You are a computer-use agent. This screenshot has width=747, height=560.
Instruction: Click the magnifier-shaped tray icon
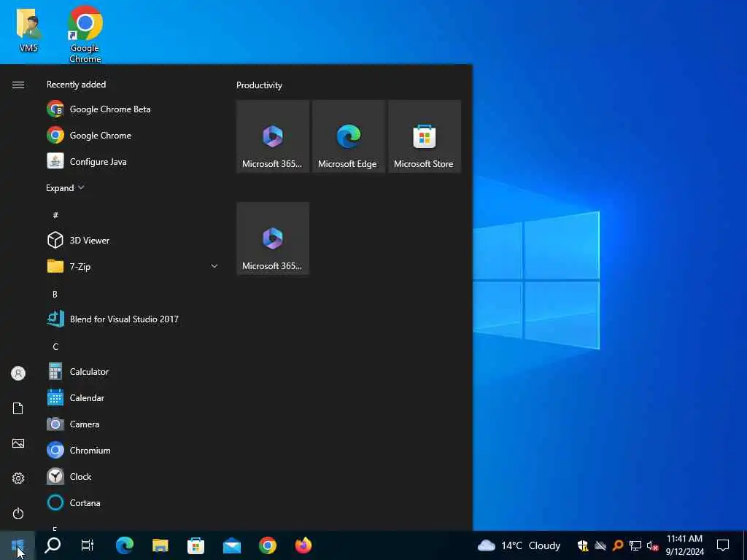(618, 545)
